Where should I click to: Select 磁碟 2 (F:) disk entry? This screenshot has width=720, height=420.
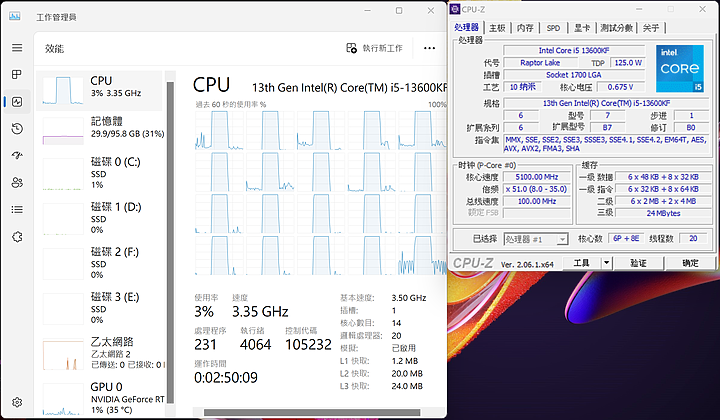pos(100,263)
